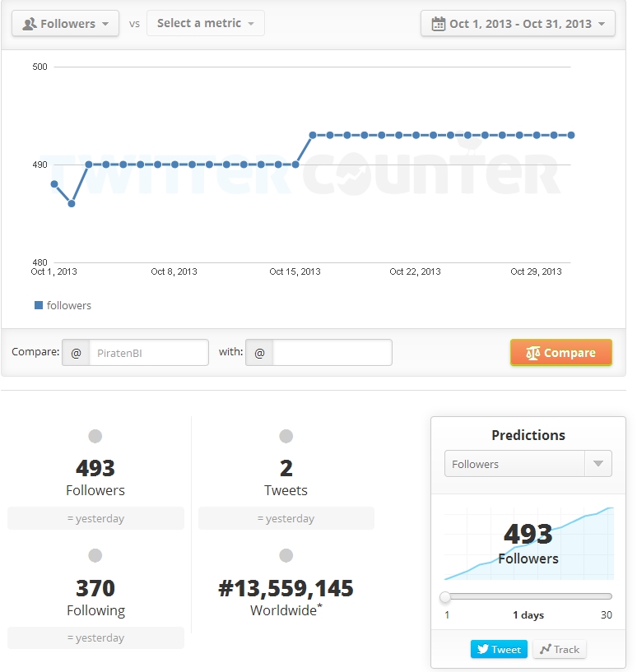Image resolution: width=637 pixels, height=672 pixels.
Task: Click the Tweet button with bird icon
Action: 499,649
